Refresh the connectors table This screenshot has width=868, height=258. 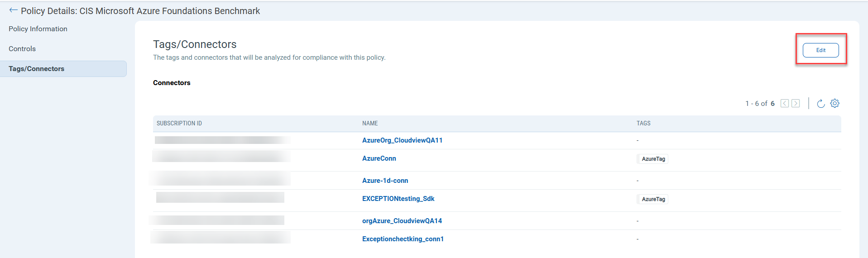(820, 104)
